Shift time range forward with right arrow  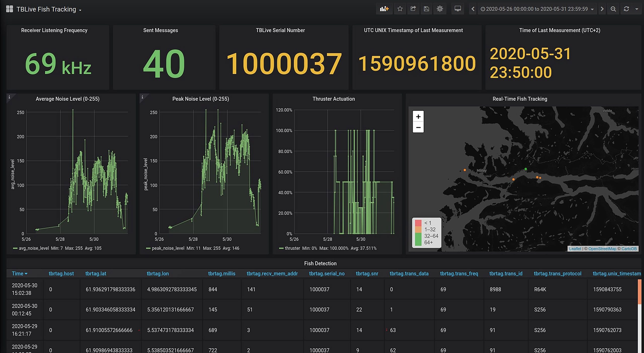(602, 9)
